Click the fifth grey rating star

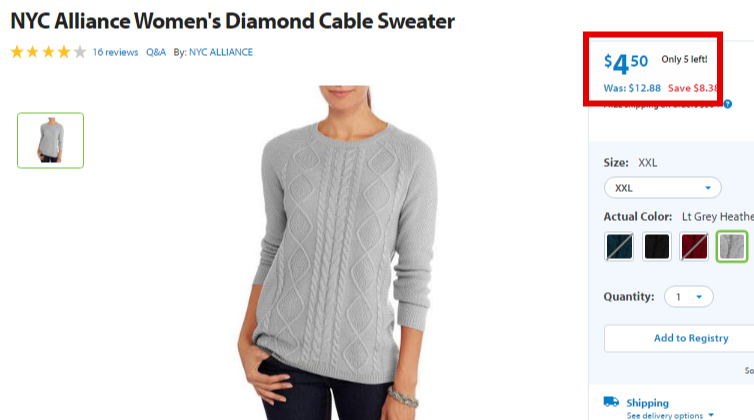(x=80, y=52)
